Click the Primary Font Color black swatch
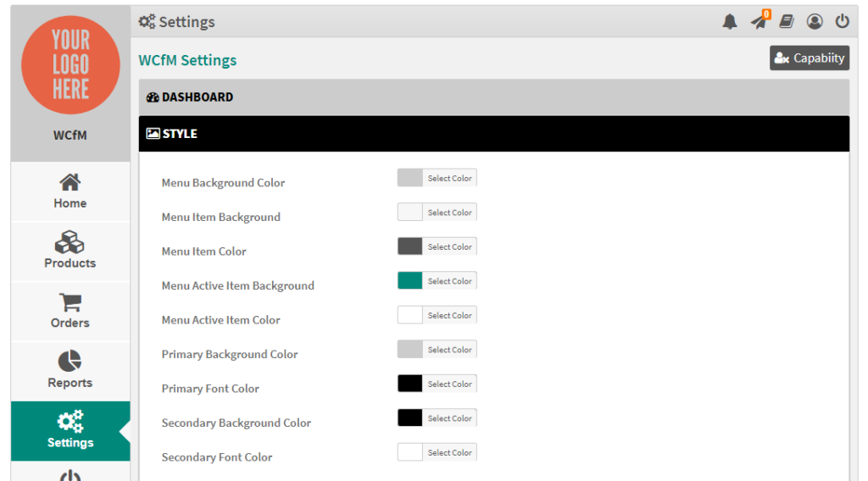Screen dimensions: 868x481 tap(409, 384)
